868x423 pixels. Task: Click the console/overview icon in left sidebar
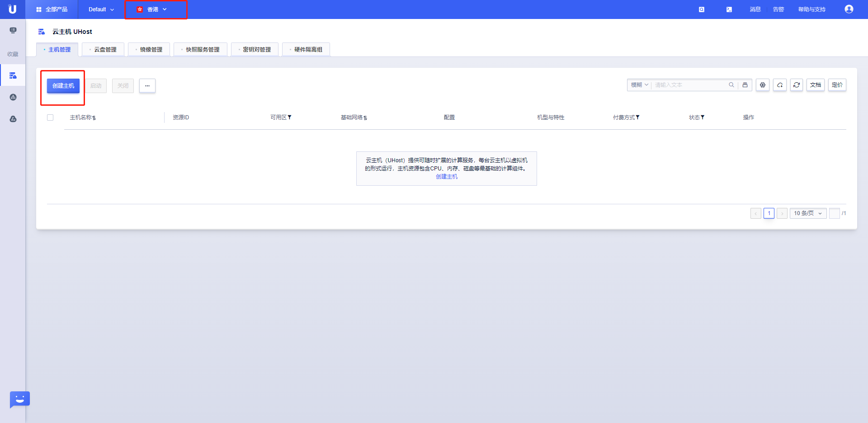pos(13,30)
